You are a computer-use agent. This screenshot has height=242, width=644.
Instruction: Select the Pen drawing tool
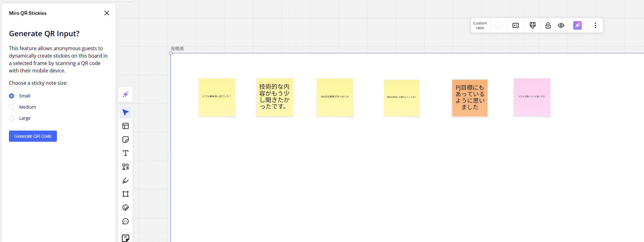click(x=126, y=180)
